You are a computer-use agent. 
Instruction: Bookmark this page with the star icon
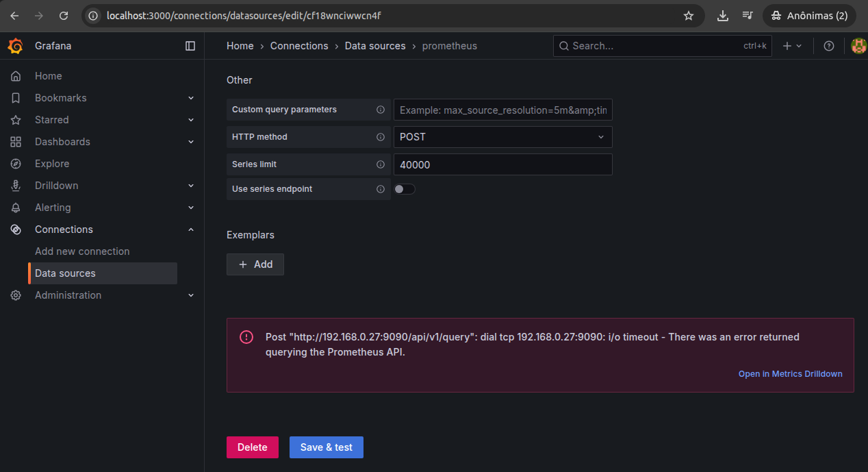[689, 15]
